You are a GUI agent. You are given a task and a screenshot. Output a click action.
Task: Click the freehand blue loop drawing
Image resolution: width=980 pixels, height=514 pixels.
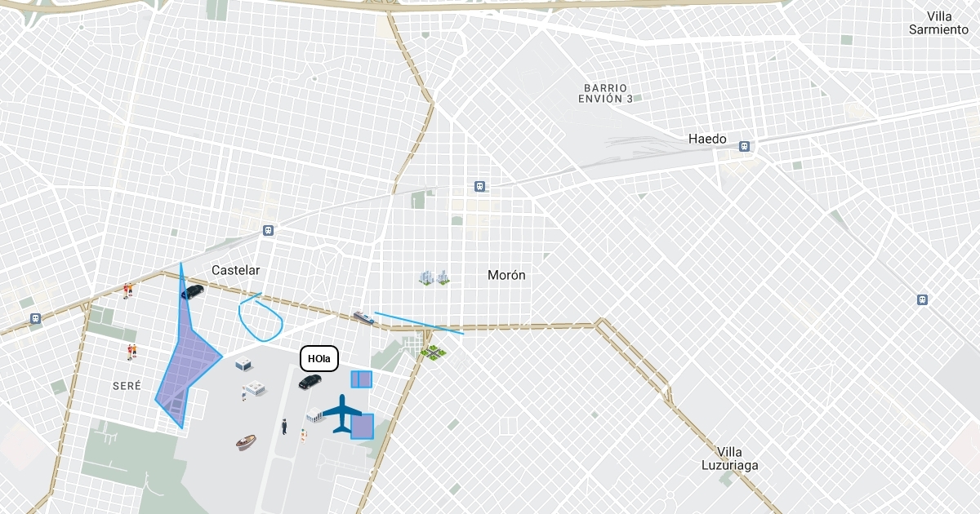(261, 317)
